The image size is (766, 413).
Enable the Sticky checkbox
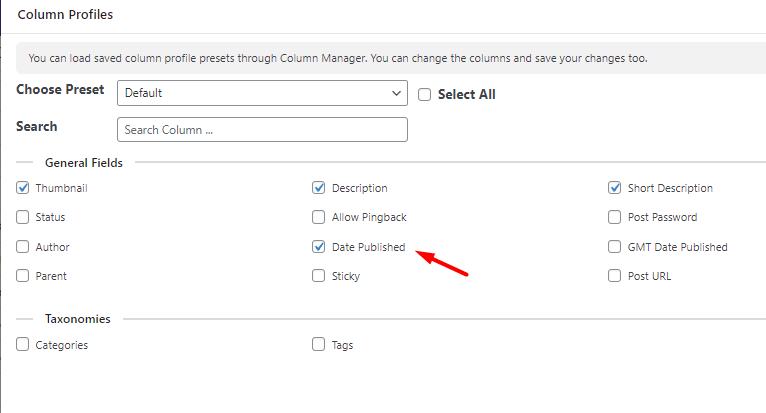coord(319,276)
